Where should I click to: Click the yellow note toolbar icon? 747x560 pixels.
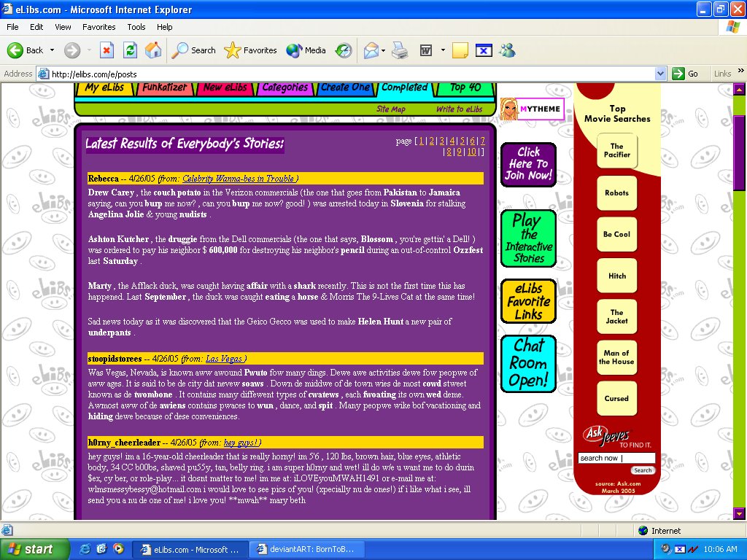point(460,50)
